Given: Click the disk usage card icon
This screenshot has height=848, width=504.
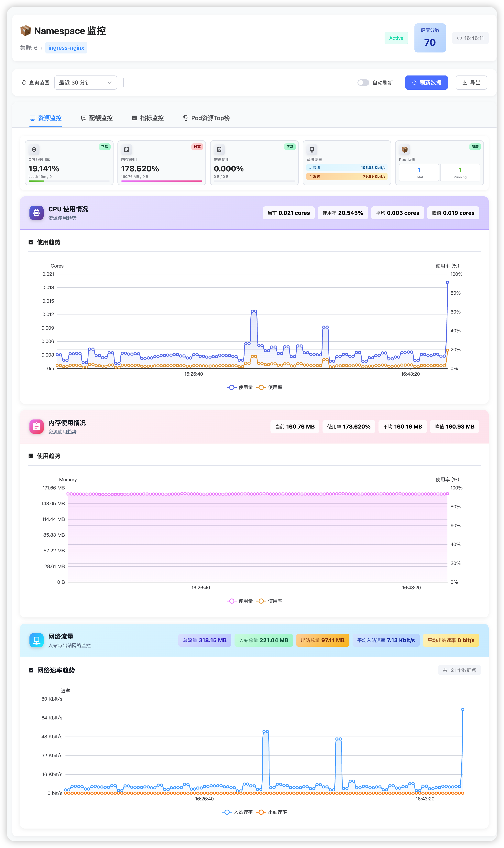Looking at the screenshot, I should tap(219, 150).
